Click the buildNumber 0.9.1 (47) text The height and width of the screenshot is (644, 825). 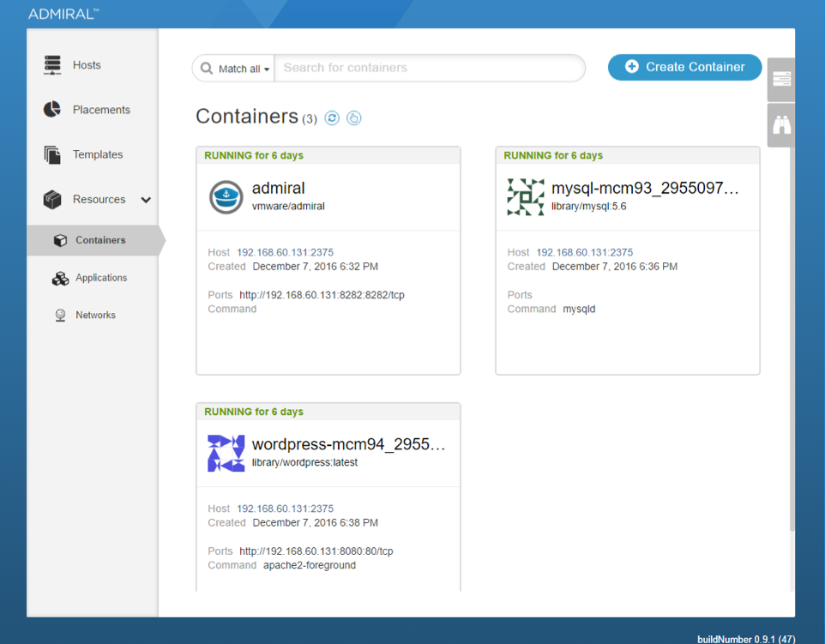coord(746,639)
